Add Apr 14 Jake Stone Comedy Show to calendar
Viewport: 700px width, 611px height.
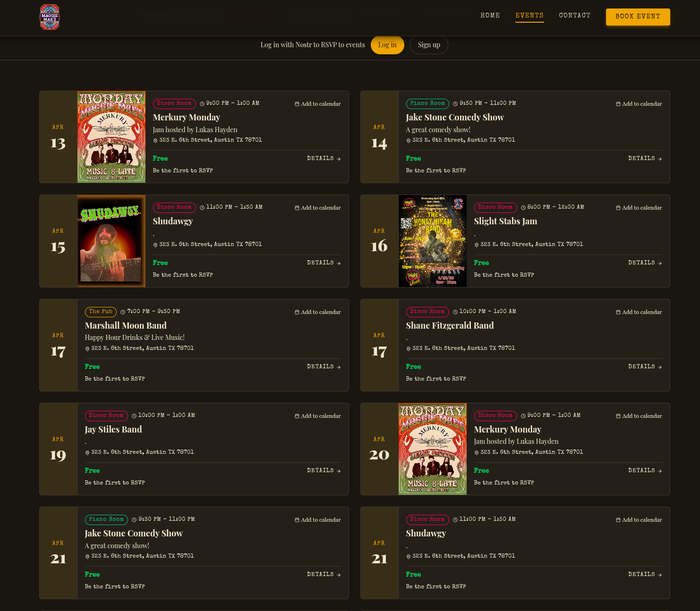point(639,104)
